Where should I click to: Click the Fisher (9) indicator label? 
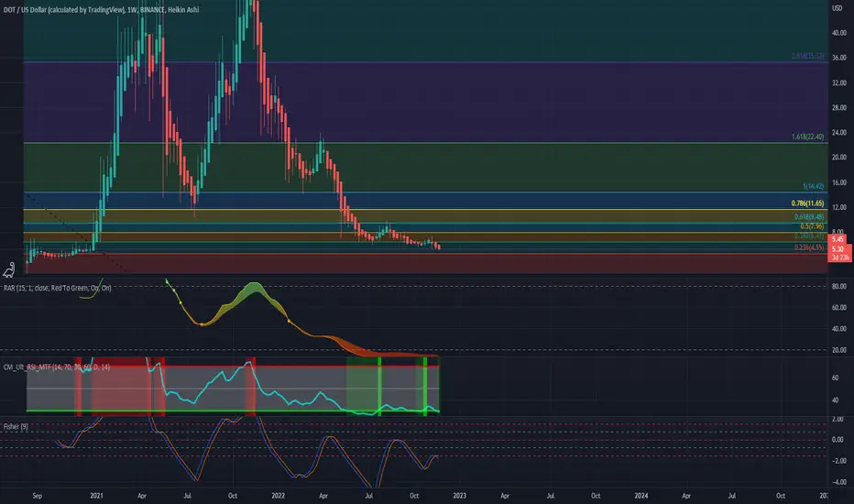(16, 427)
